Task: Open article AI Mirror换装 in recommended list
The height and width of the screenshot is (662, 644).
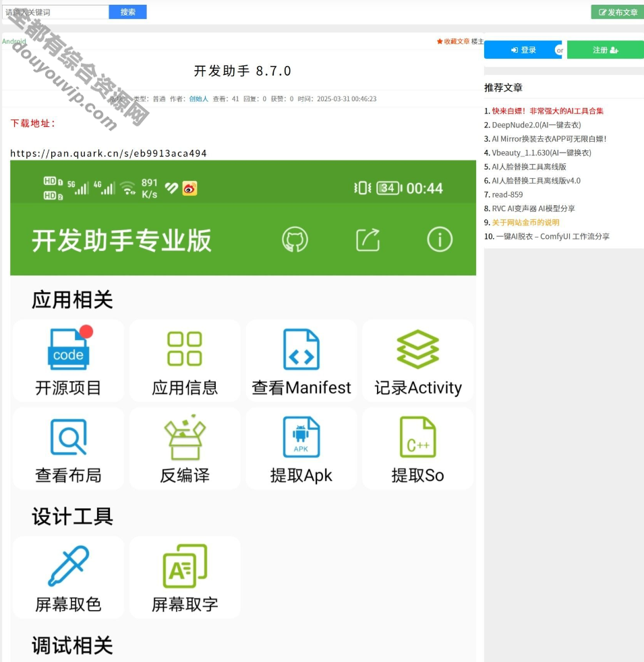Action: pos(549,139)
